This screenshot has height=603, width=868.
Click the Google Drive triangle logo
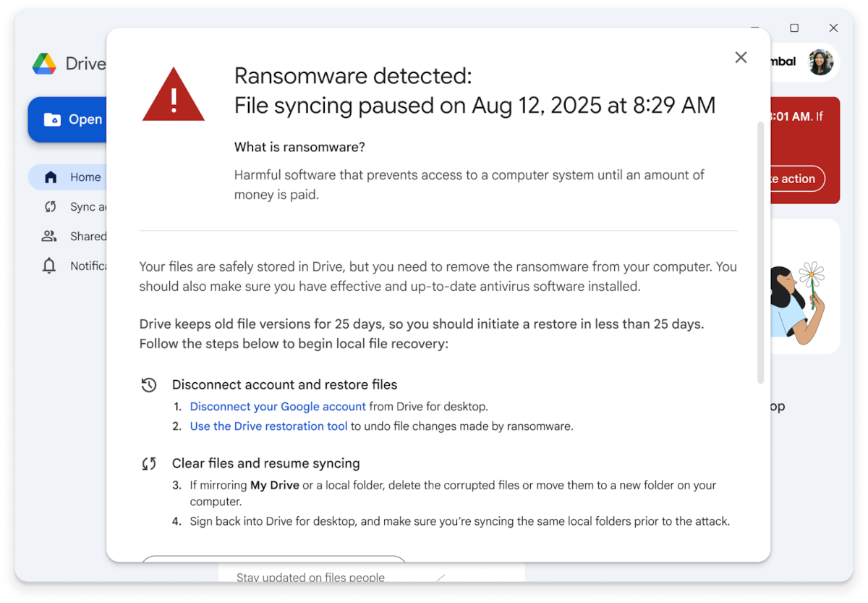tap(45, 63)
